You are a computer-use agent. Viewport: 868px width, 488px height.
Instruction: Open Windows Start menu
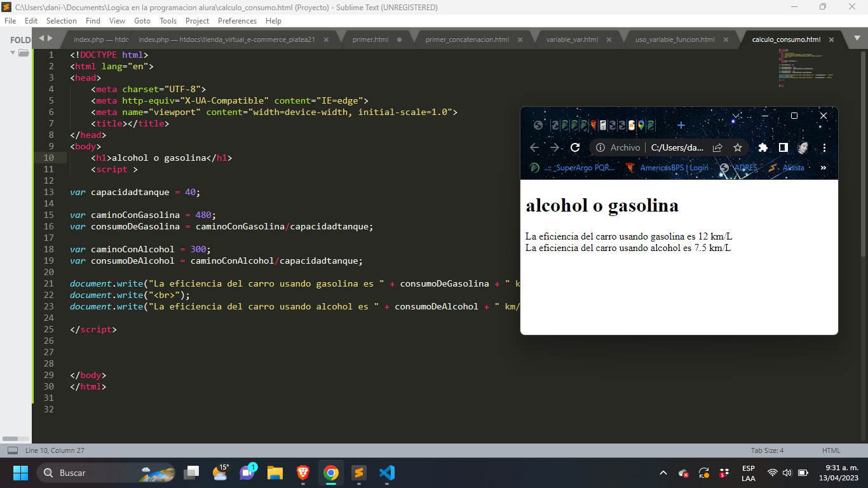20,473
